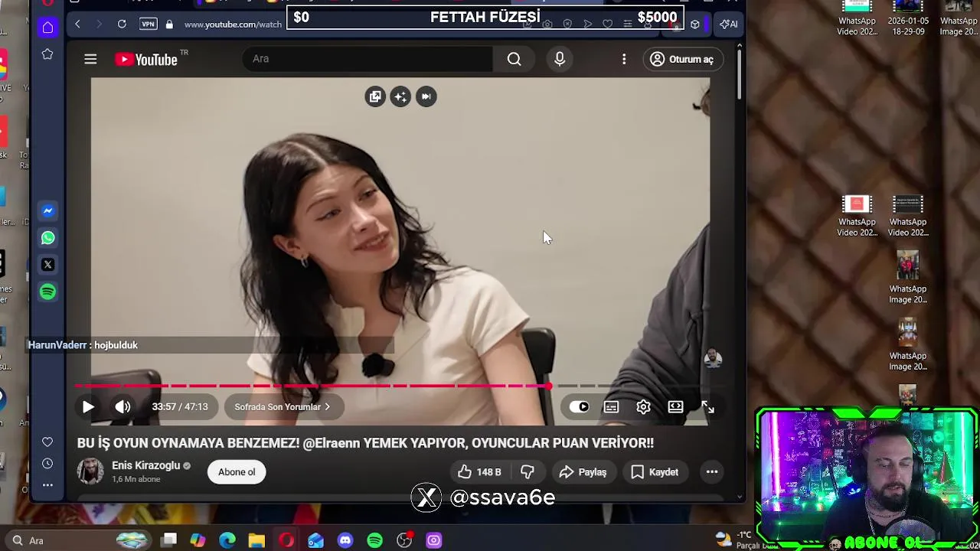Start voice search with the microphone

[x=560, y=59]
